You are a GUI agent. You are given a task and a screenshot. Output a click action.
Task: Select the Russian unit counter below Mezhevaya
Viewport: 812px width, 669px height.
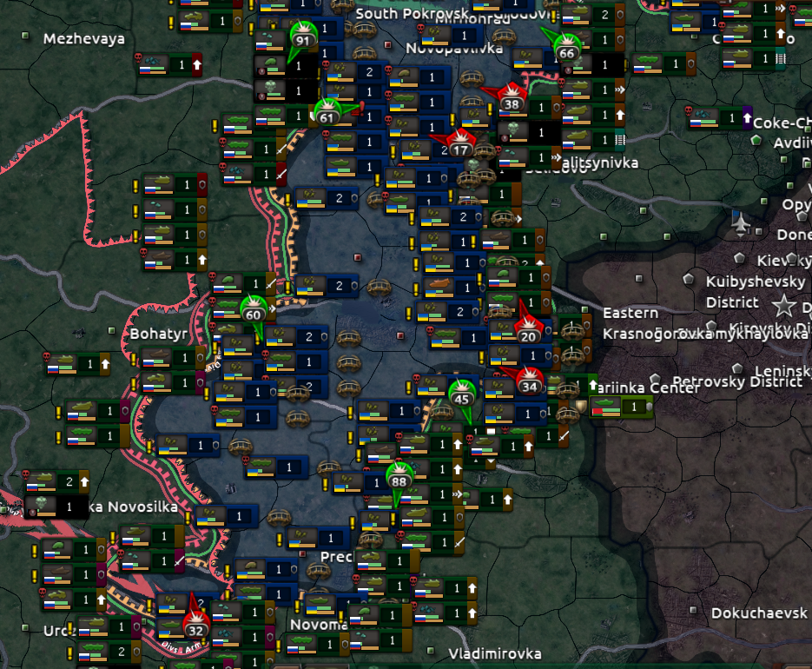point(170,65)
